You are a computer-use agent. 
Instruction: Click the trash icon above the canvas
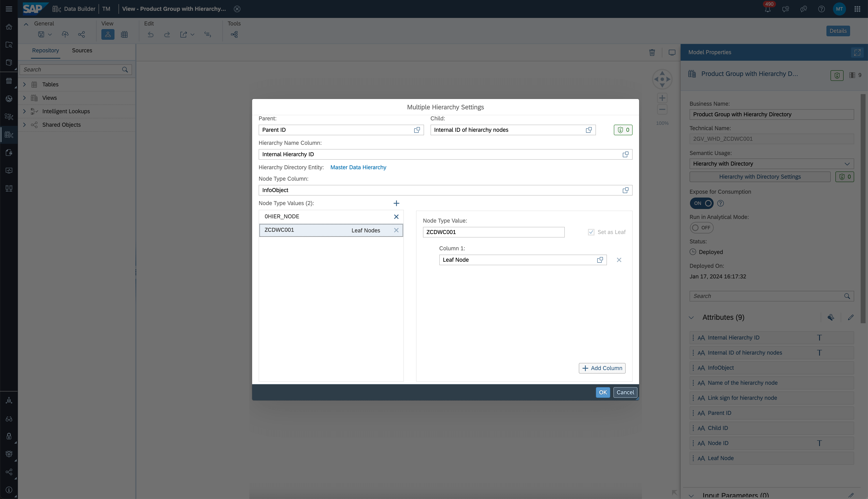652,52
